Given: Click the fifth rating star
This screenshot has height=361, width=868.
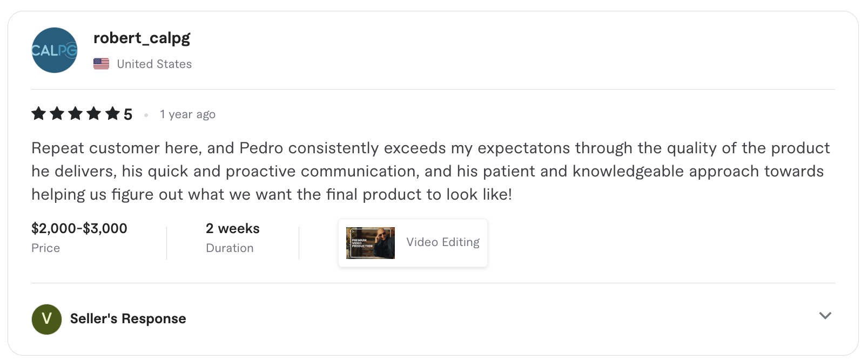Looking at the screenshot, I should point(112,114).
